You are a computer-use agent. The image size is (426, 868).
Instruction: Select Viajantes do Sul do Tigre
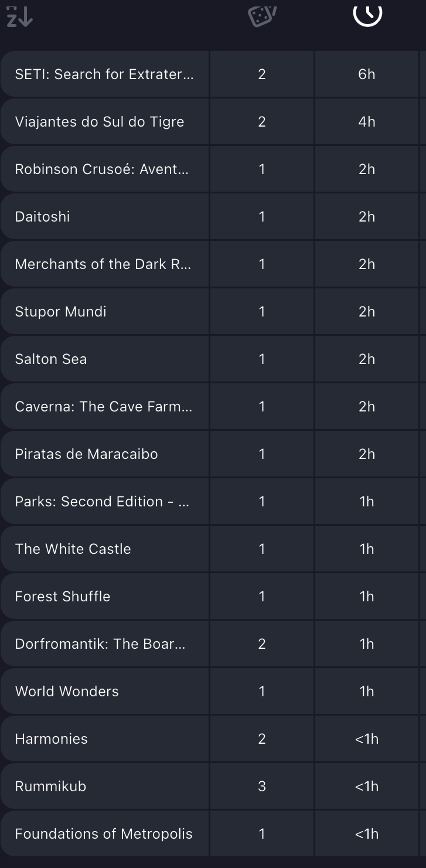(100, 122)
